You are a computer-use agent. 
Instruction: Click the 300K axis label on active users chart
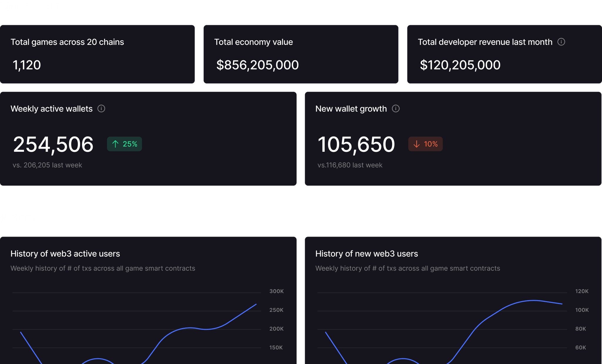pyautogui.click(x=277, y=291)
